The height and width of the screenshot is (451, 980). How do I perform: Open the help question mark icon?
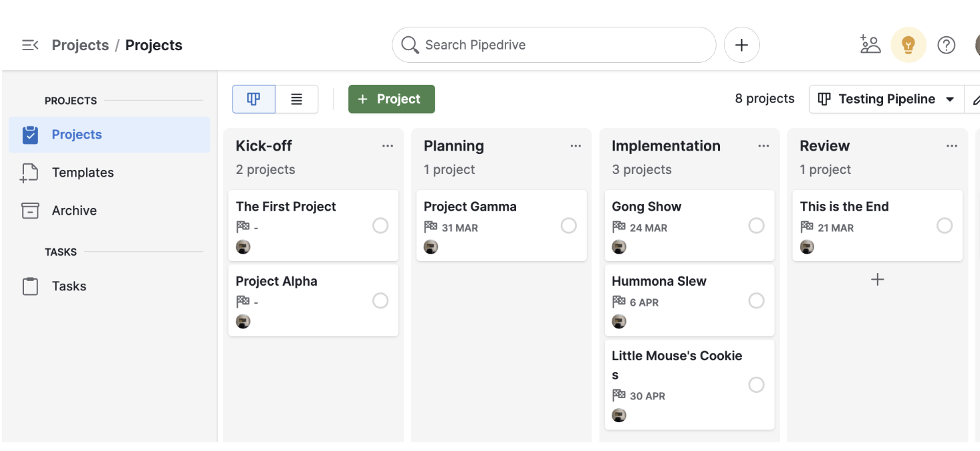click(x=946, y=45)
